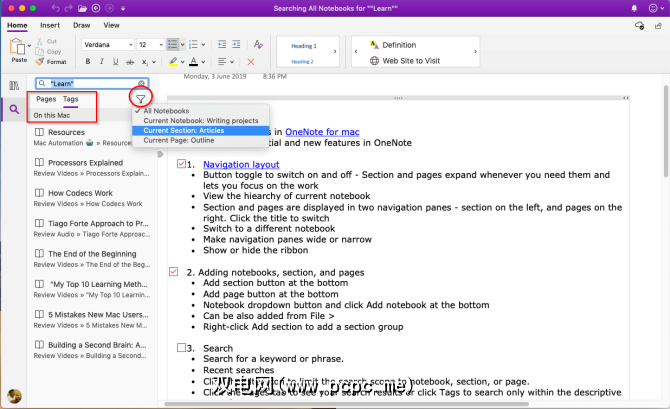Open the notifications bell icon
This screenshot has height=409, width=670.
[636, 8]
